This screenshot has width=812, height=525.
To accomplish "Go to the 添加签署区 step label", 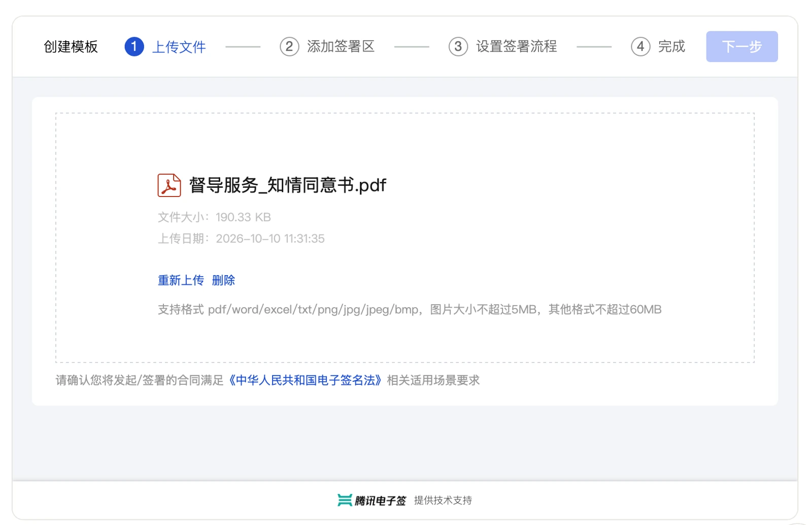I will click(341, 47).
